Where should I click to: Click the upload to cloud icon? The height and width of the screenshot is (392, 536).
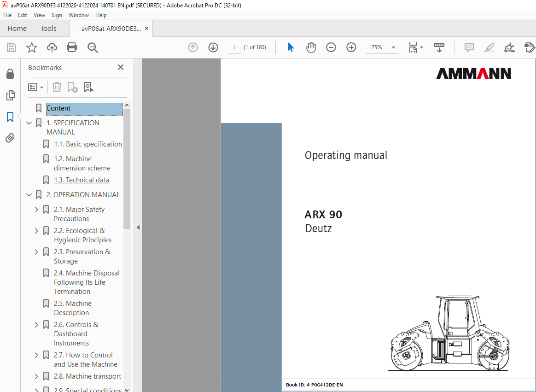coord(52,47)
